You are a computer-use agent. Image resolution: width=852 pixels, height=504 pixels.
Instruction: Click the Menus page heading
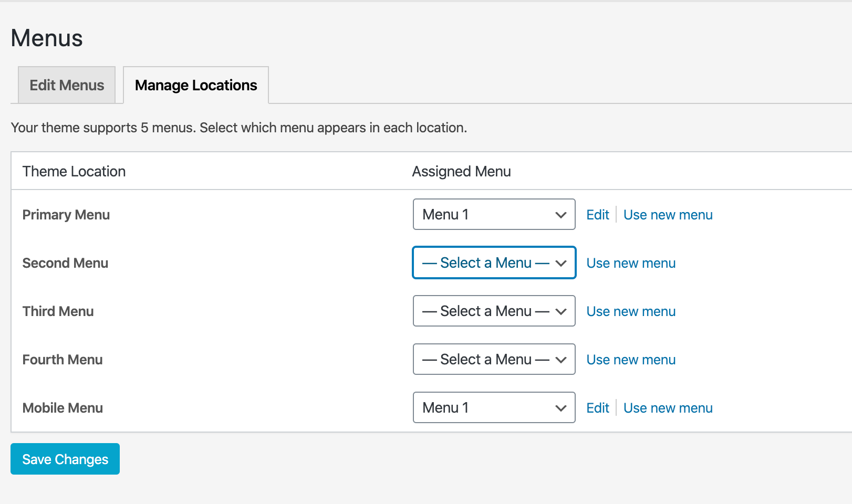[x=47, y=38]
